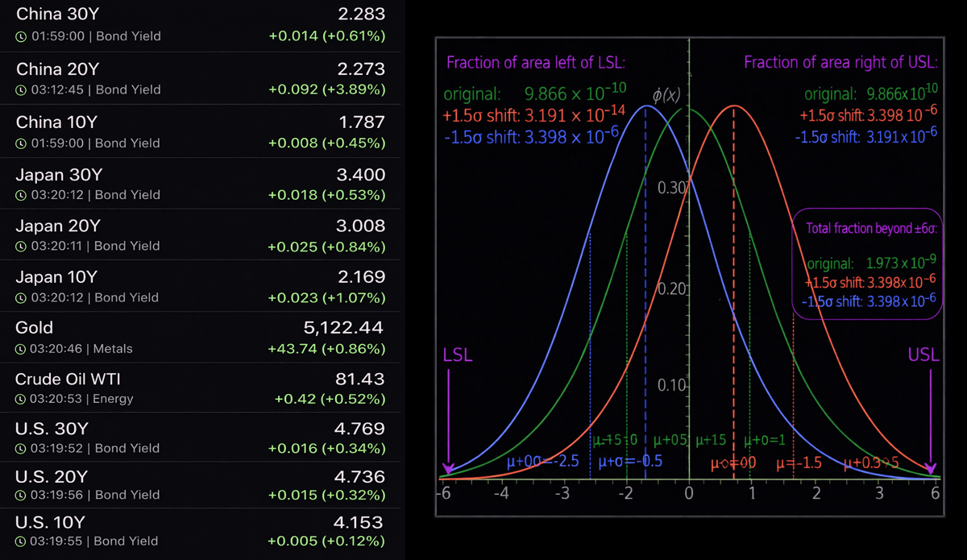Select the China 20Y row
The height and width of the screenshot is (560, 967).
click(200, 78)
